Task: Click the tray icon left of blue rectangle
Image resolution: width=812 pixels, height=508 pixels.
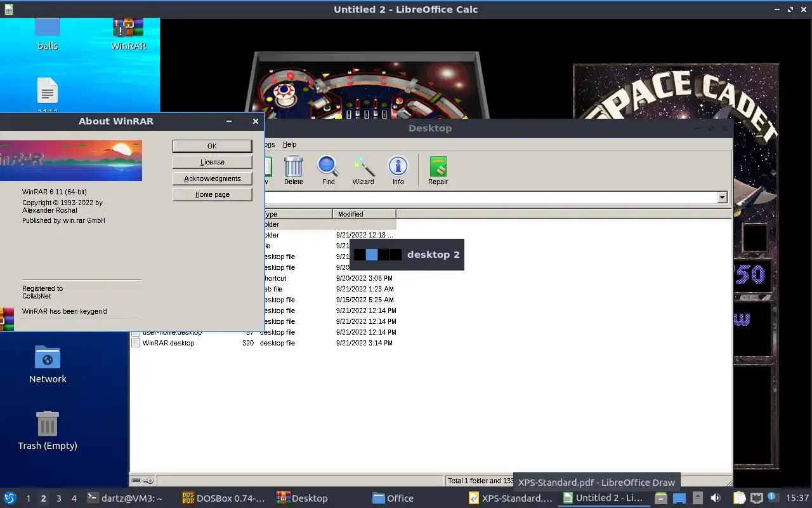Action: coord(661,498)
